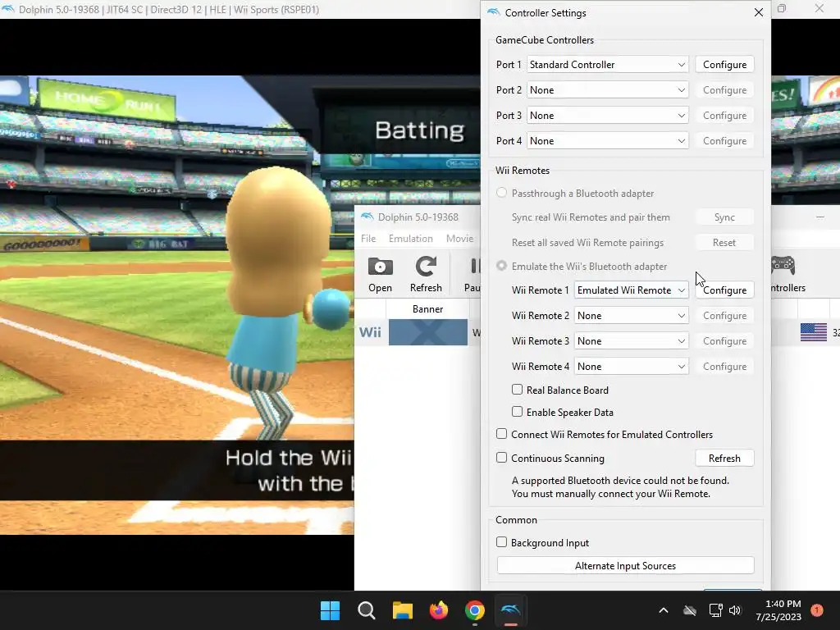Image resolution: width=840 pixels, height=630 pixels.
Task: Close the Controller Settings dialog
Action: point(759,12)
